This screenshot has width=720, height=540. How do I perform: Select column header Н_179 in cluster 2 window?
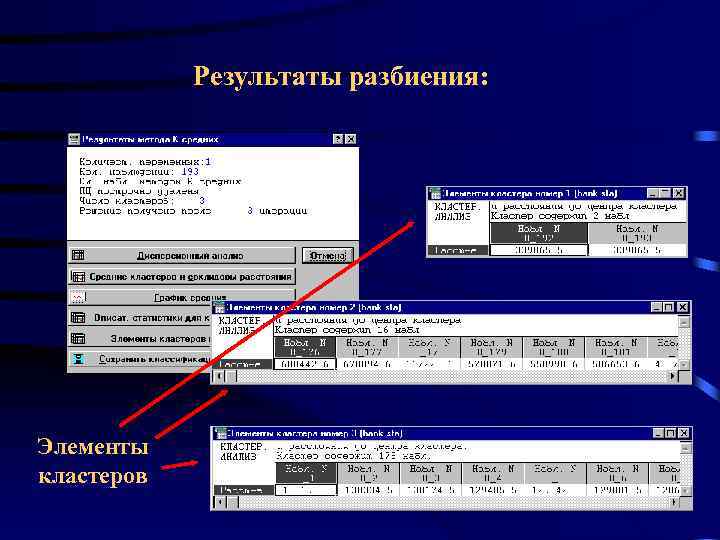491,347
